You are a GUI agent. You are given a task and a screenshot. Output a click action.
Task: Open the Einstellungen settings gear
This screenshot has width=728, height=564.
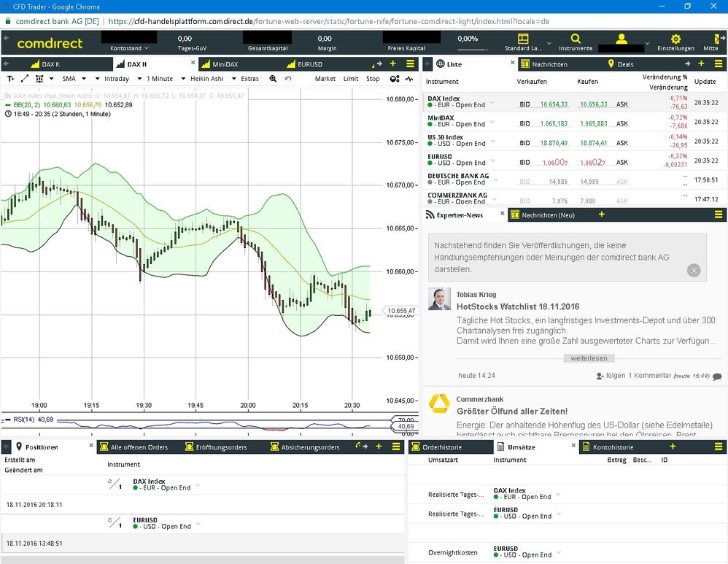tap(675, 40)
